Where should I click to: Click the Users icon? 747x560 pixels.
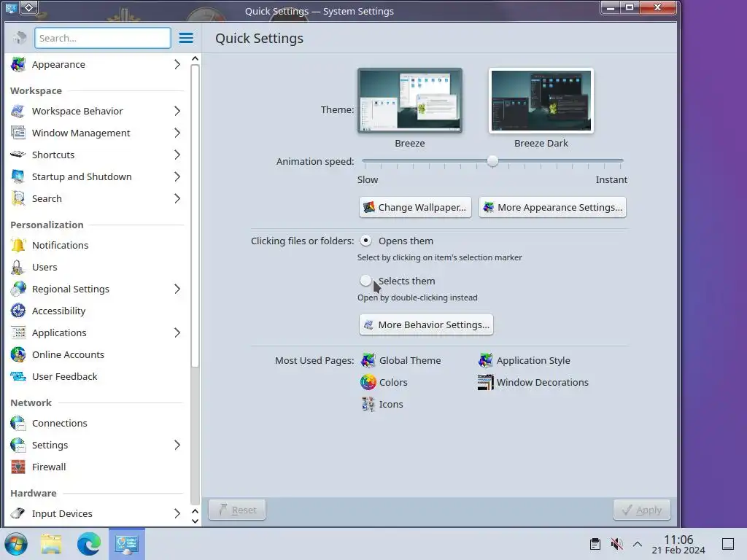pyautogui.click(x=18, y=267)
